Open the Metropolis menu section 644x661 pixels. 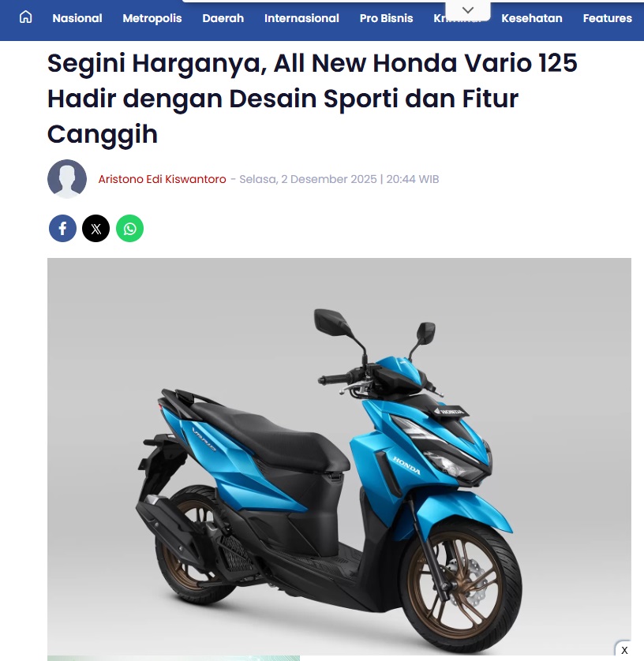click(x=152, y=18)
